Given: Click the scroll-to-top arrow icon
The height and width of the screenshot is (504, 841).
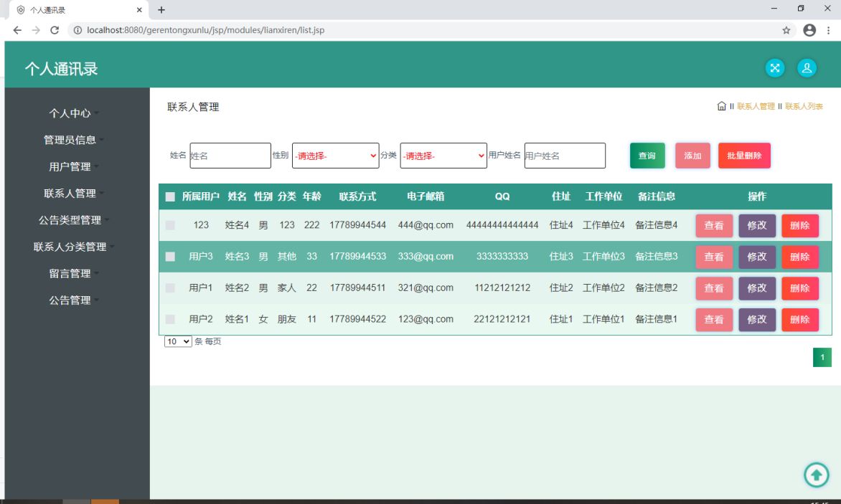Looking at the screenshot, I should (x=816, y=474).
